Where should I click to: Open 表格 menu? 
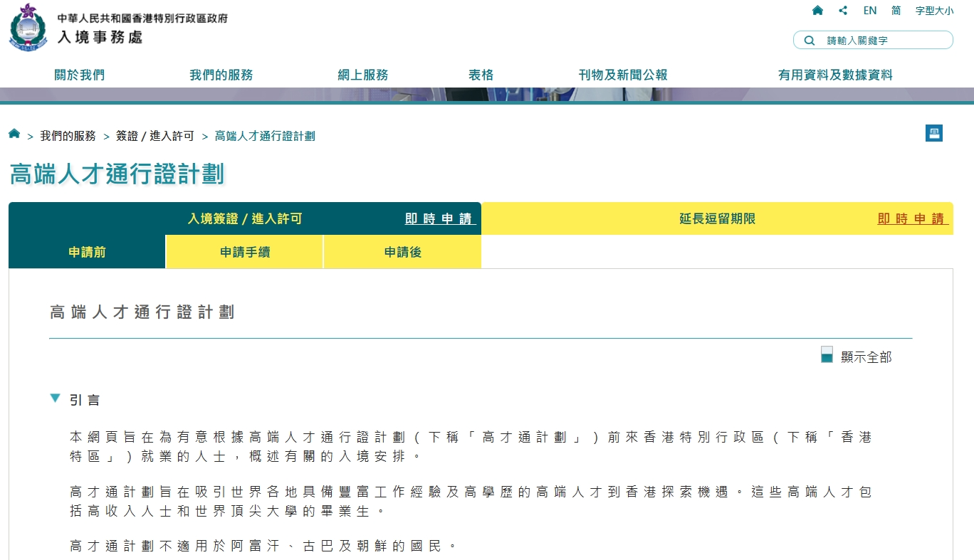481,75
